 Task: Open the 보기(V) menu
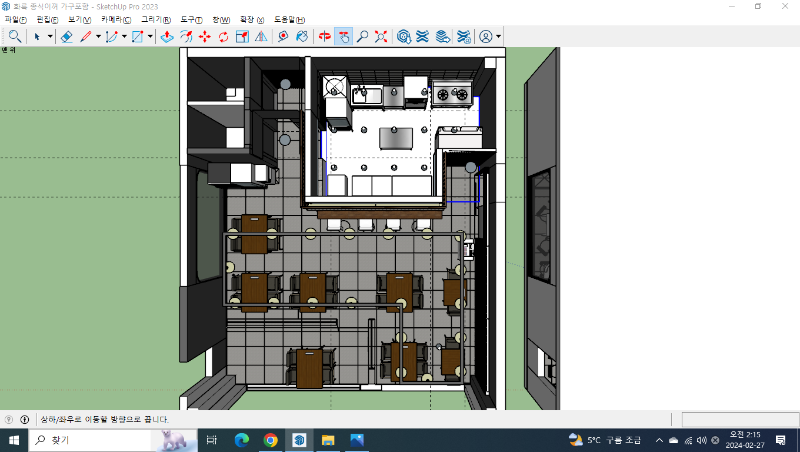(80, 19)
